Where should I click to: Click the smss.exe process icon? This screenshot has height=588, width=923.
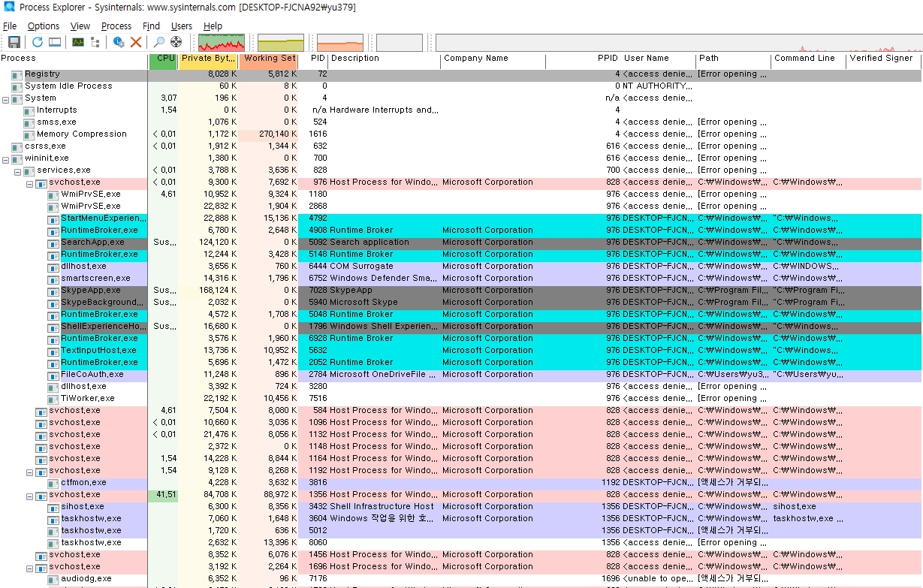coord(29,122)
